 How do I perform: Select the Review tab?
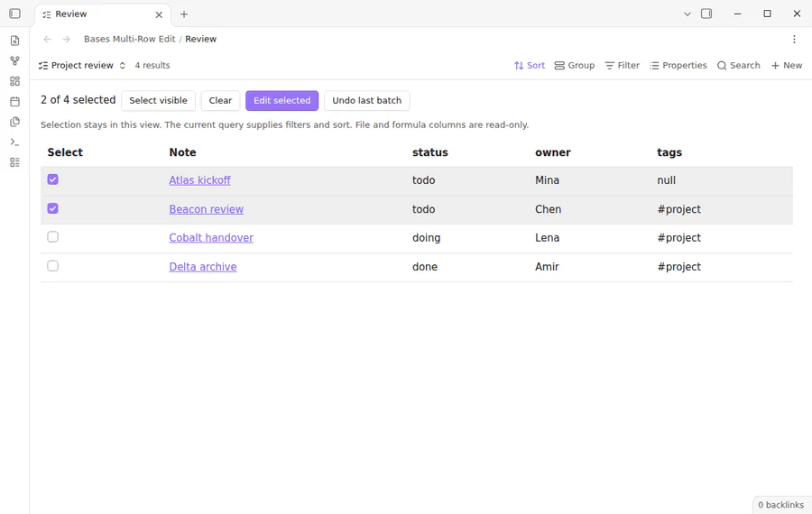(102, 14)
